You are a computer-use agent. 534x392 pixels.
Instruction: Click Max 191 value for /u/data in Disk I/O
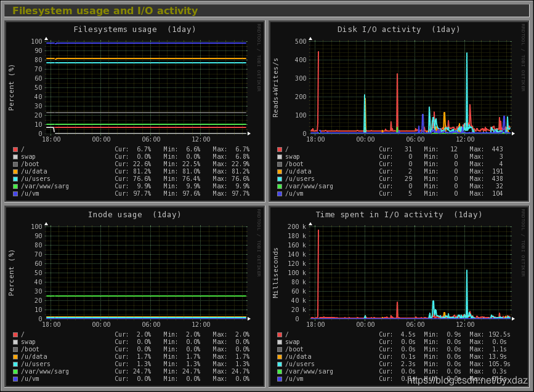[498, 172]
